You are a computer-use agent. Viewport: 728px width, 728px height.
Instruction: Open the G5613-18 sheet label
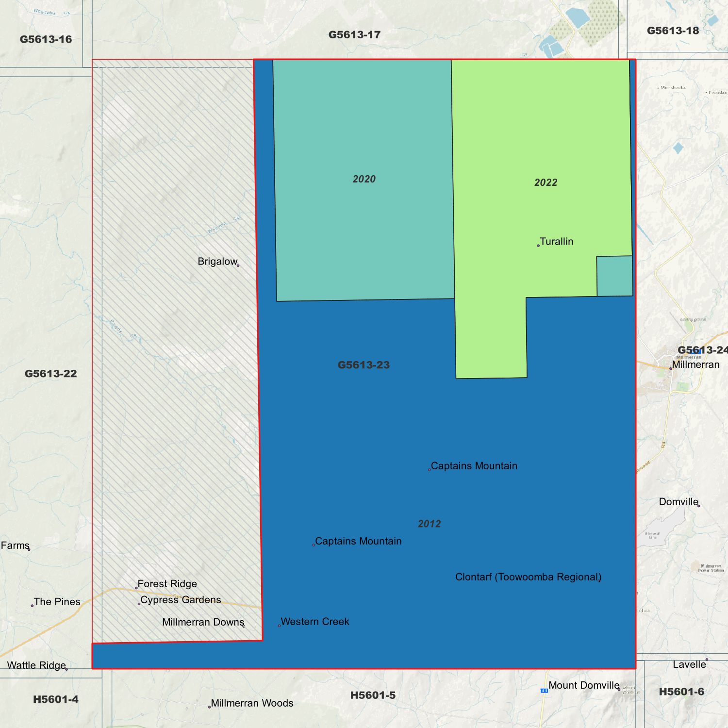tap(673, 31)
